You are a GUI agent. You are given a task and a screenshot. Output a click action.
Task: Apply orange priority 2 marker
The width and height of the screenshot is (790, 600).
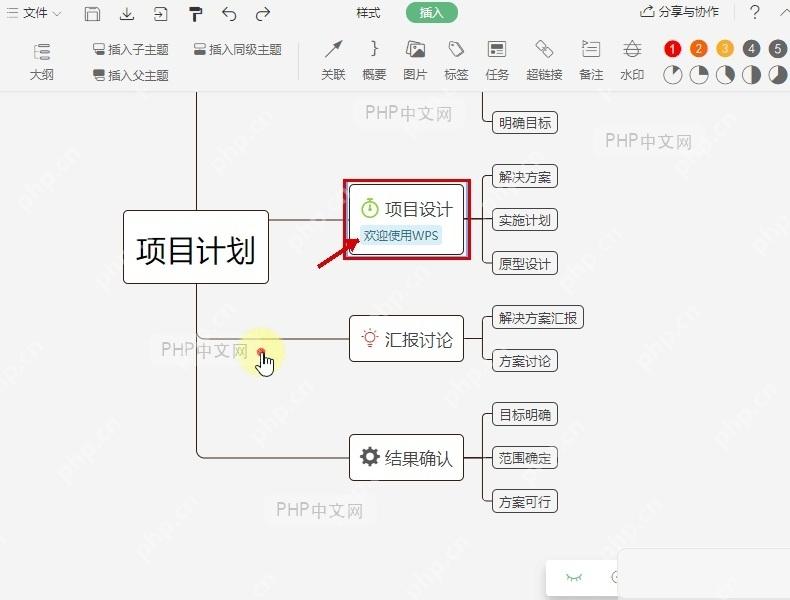click(x=698, y=49)
